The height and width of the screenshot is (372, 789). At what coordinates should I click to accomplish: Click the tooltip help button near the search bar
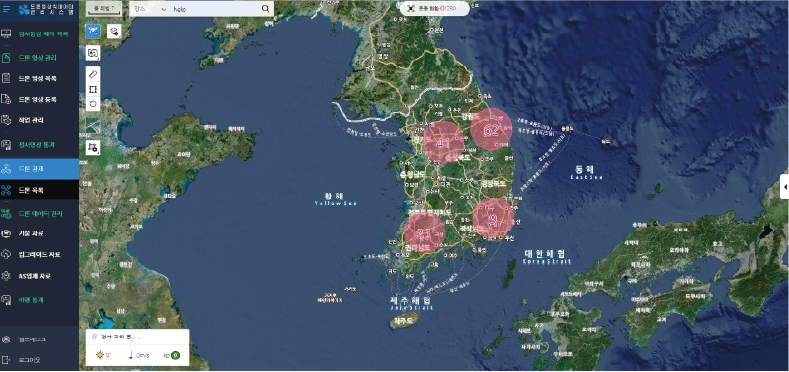pos(104,9)
